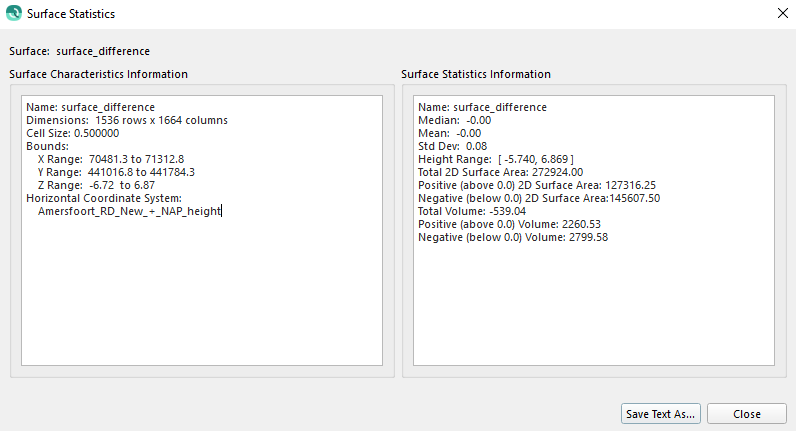Screen dimensions: 796x431
Task: Click the Close button at the bottom
Action: tap(746, 414)
